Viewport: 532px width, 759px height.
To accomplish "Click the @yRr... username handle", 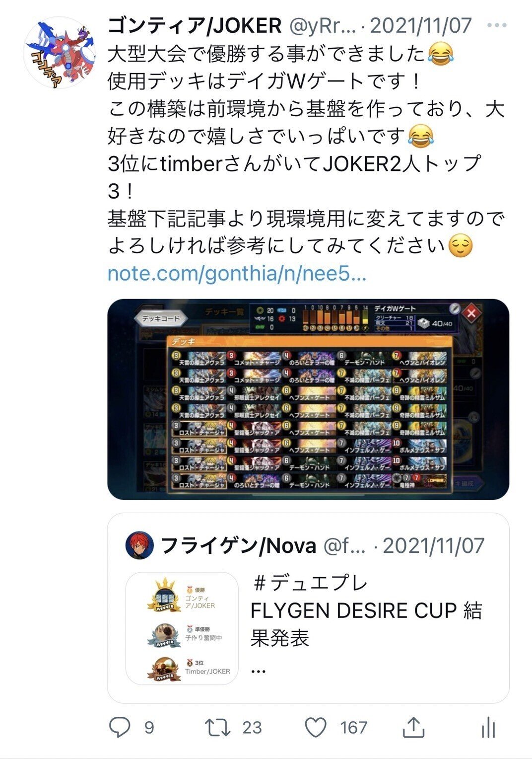I will (323, 25).
